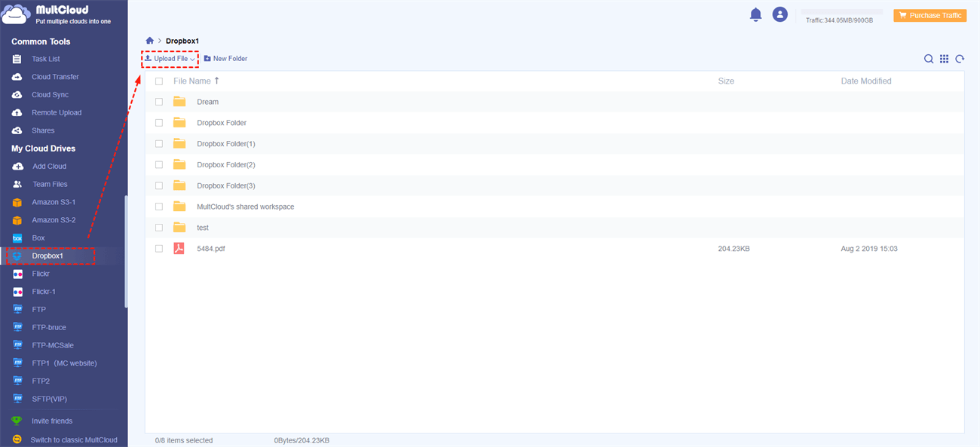
Task: Click the Team Files icon
Action: [x=17, y=184]
